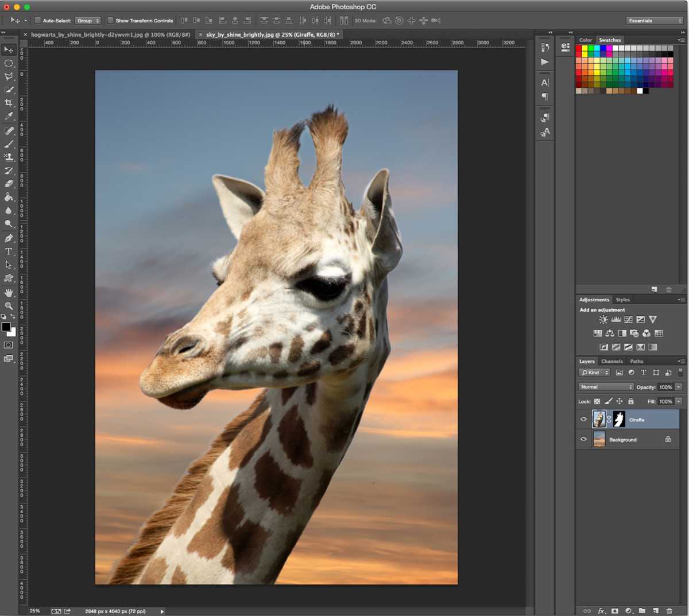Viewport: 689px width, 616px height.
Task: Select the Quick Selection tool
Action: 9,90
